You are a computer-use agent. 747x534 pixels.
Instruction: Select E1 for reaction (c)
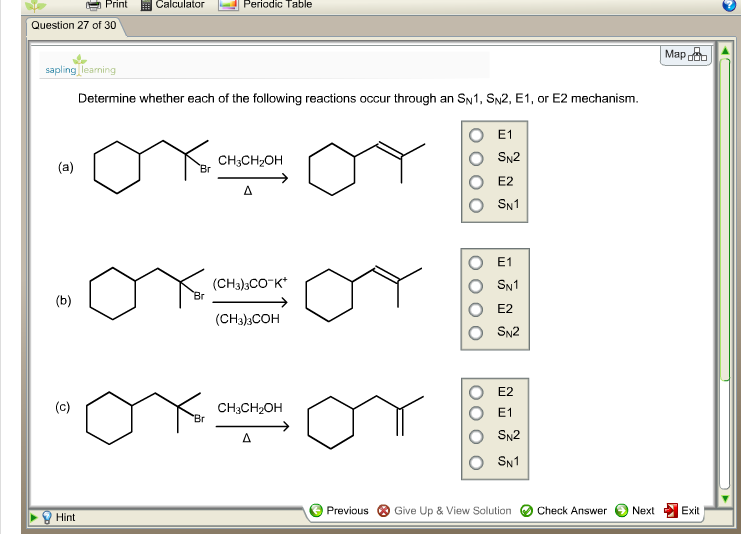[x=476, y=413]
